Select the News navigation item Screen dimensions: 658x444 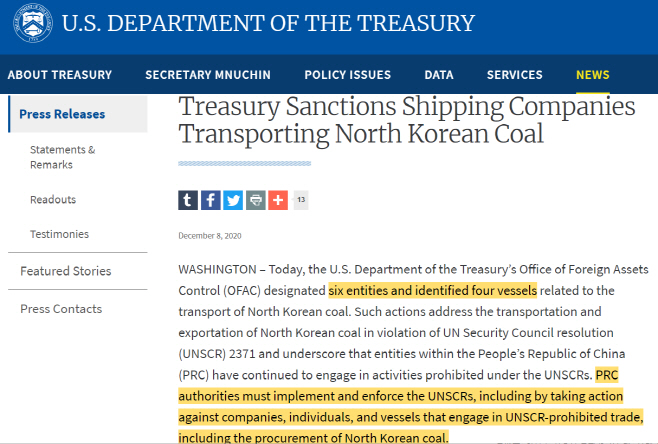(592, 75)
